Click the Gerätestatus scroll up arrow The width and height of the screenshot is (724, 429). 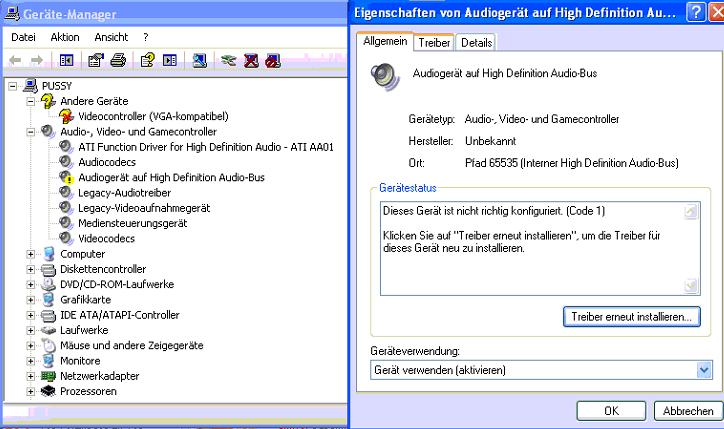[691, 211]
